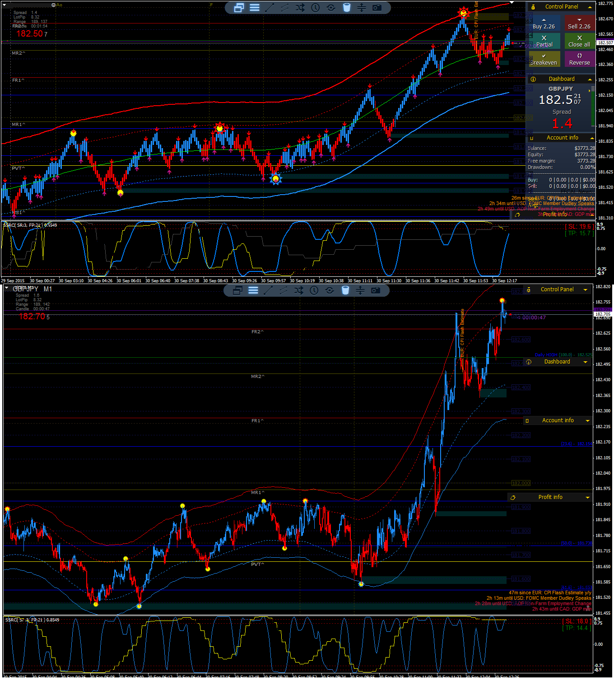The image size is (614, 700).
Task: Click the Control Panel title on the lower chart
Action: pos(557,289)
